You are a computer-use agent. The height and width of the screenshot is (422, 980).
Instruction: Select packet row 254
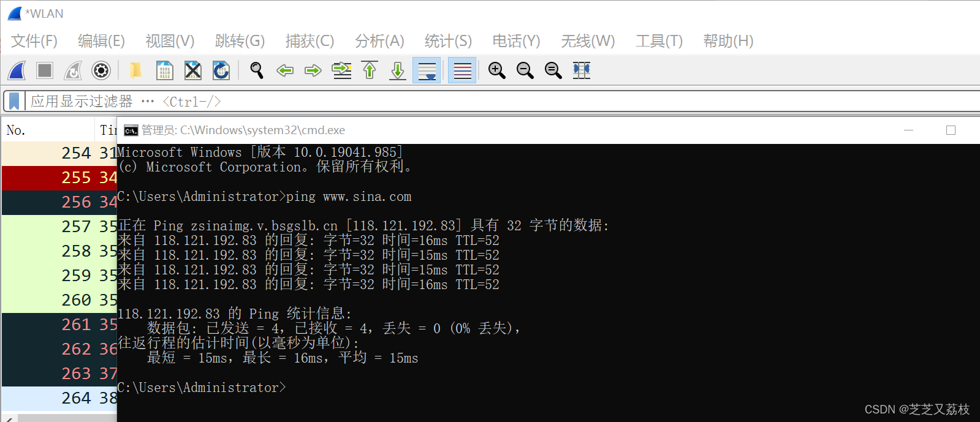pyautogui.click(x=59, y=153)
